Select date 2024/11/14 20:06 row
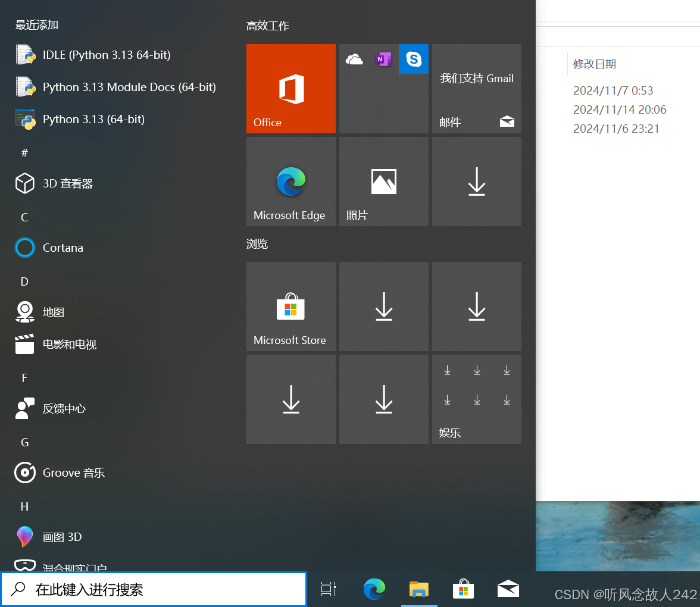The height and width of the screenshot is (607, 700). click(620, 109)
